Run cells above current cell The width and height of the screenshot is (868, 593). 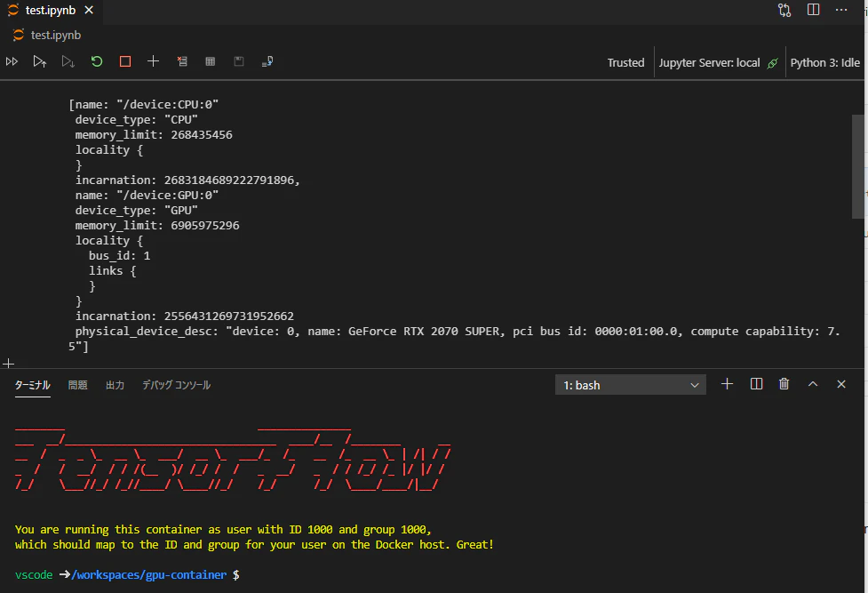[x=39, y=61]
